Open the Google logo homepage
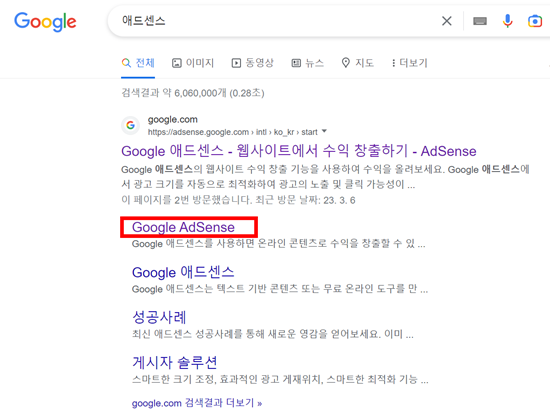The image size is (550, 419). pyautogui.click(x=45, y=21)
